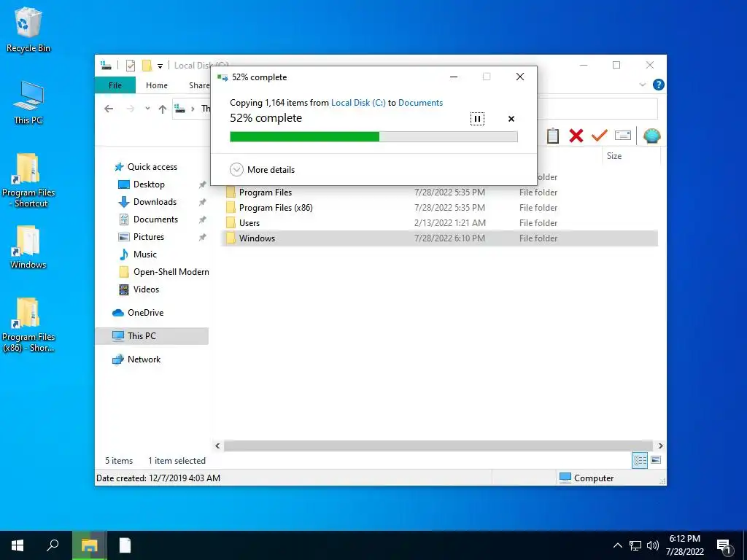Select Quick access in navigation pane
The height and width of the screenshot is (560, 747).
click(152, 167)
